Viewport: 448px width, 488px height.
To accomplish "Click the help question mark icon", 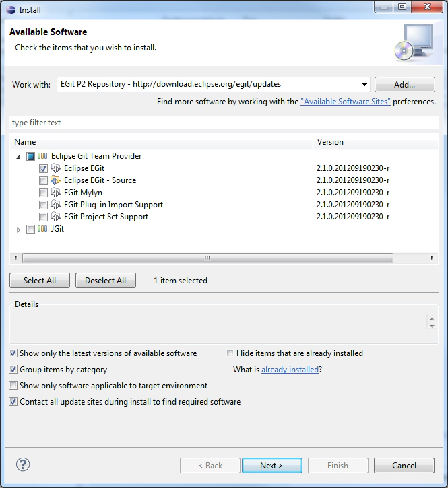I will coord(23,464).
